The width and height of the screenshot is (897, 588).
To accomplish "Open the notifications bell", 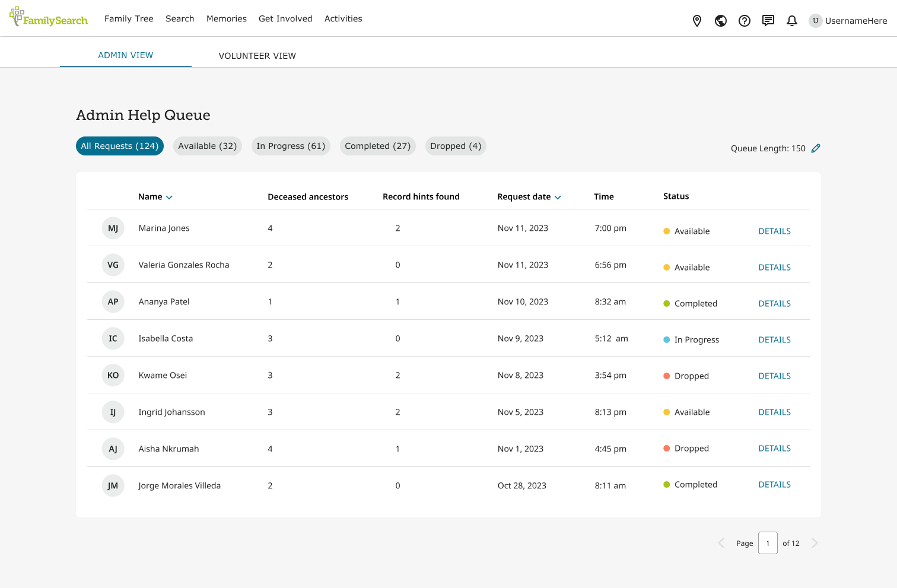I will (x=792, y=21).
